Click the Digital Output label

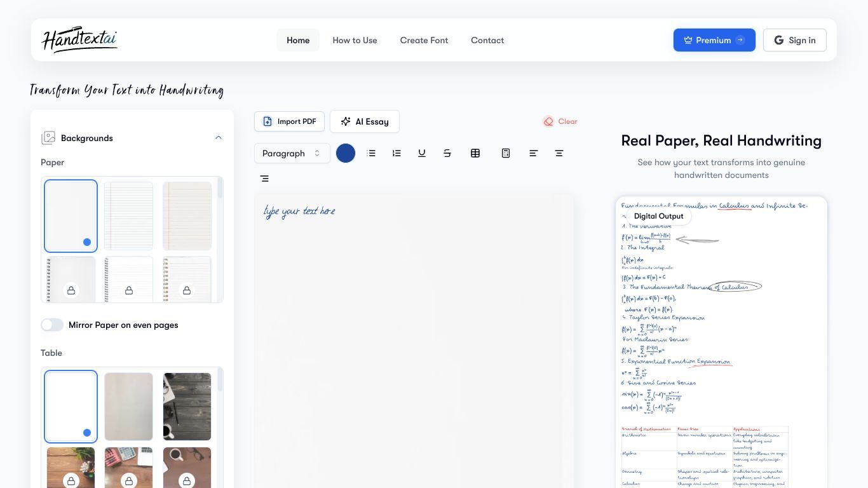coord(658,216)
